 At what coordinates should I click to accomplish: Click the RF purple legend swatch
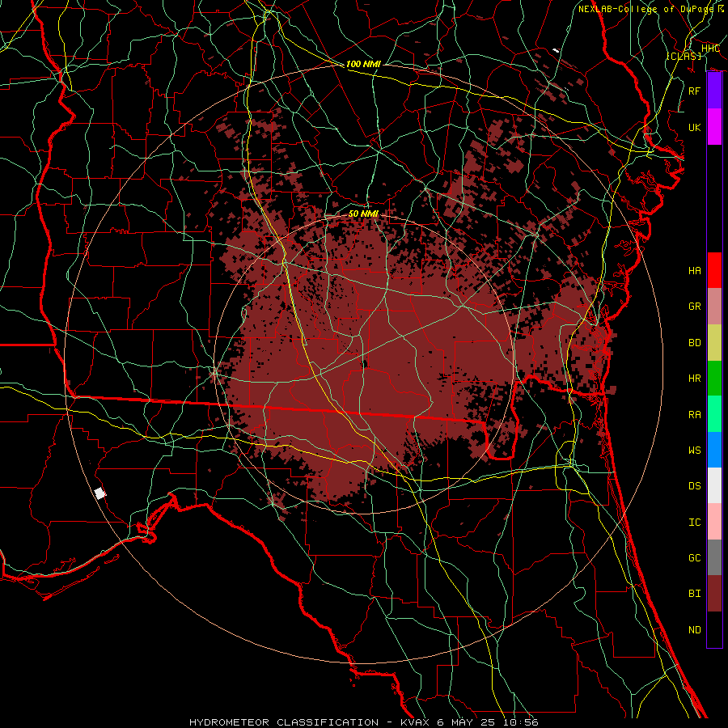coord(714,91)
